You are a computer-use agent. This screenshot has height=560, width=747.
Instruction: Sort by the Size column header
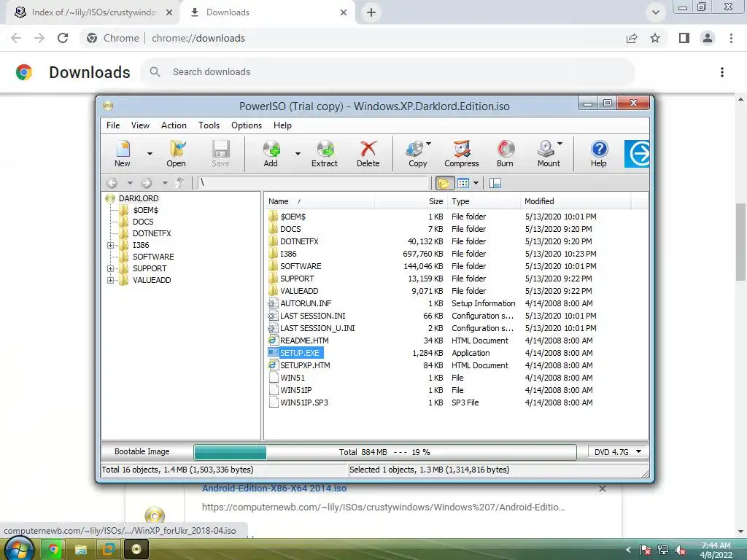[x=411, y=201]
